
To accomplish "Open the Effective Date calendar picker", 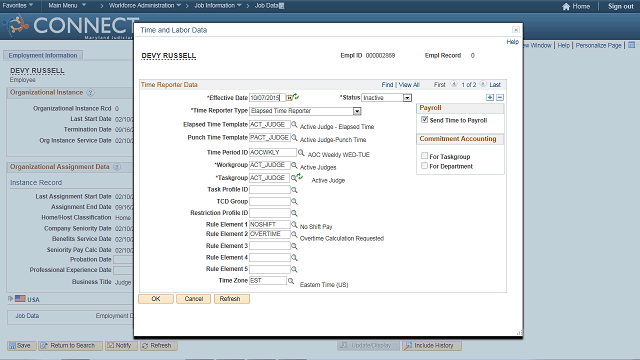I will point(289,98).
